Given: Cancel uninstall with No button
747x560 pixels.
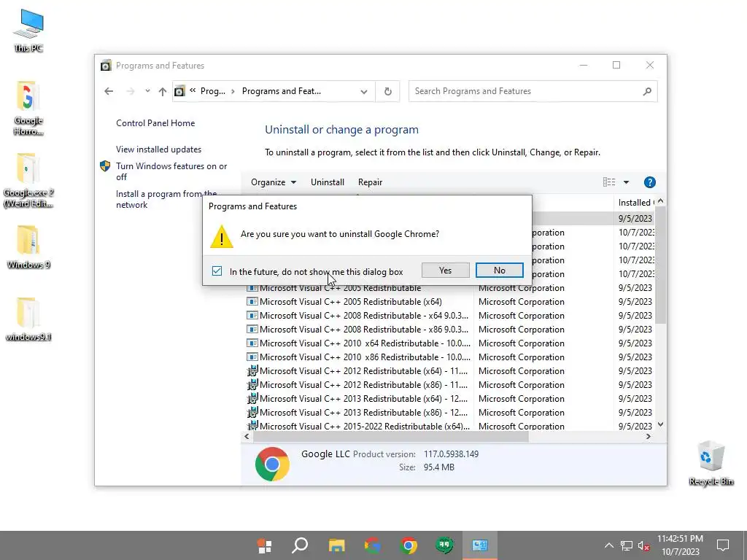Looking at the screenshot, I should pyautogui.click(x=499, y=270).
